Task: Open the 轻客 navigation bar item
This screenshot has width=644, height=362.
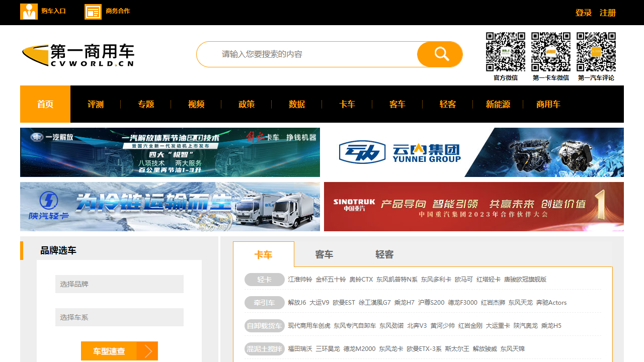Action: (448, 104)
